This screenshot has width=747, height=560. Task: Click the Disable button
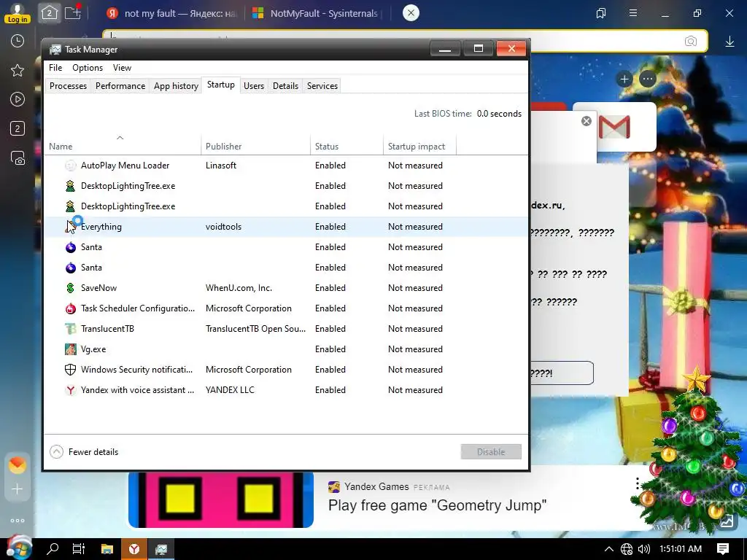point(491,452)
